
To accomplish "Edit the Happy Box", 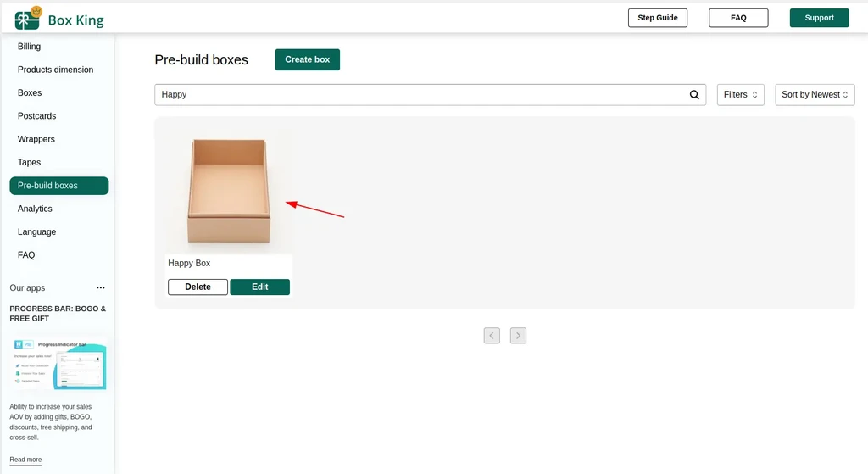I will (x=259, y=287).
